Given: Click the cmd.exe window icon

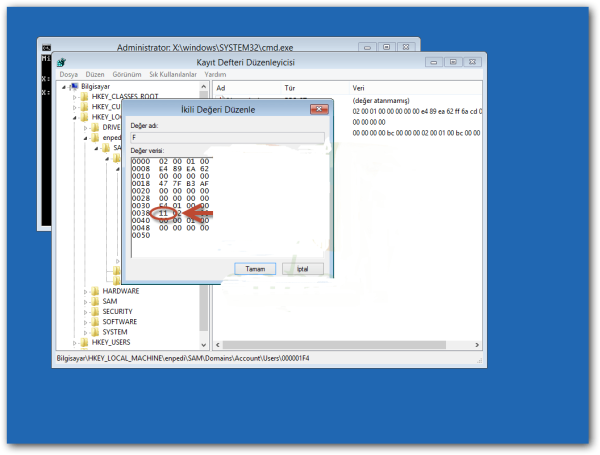Looking at the screenshot, I should click(46, 47).
